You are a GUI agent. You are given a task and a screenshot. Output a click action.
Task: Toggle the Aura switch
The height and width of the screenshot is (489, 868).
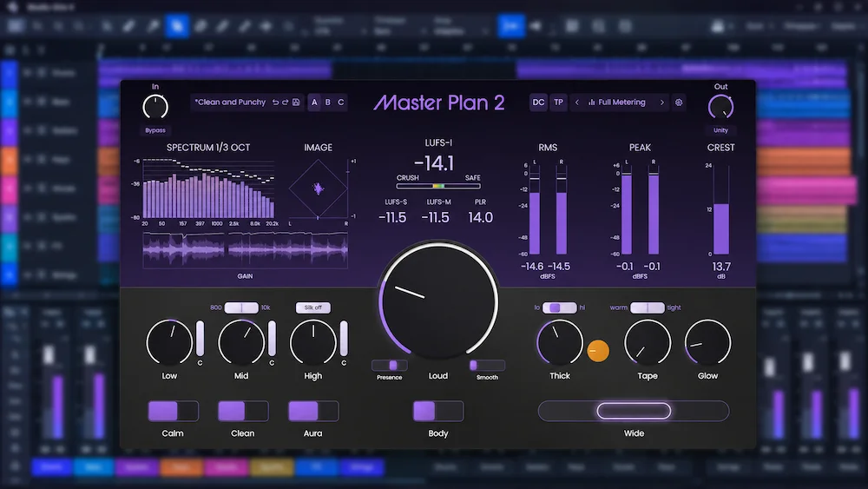point(313,411)
